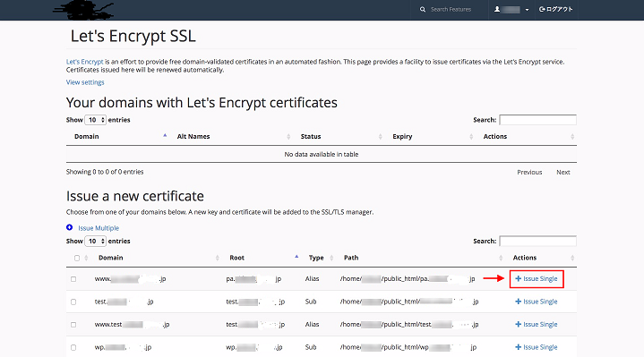Focus the Search field above new certificate table
Image resolution: width=644 pixels, height=357 pixels.
pos(537,242)
